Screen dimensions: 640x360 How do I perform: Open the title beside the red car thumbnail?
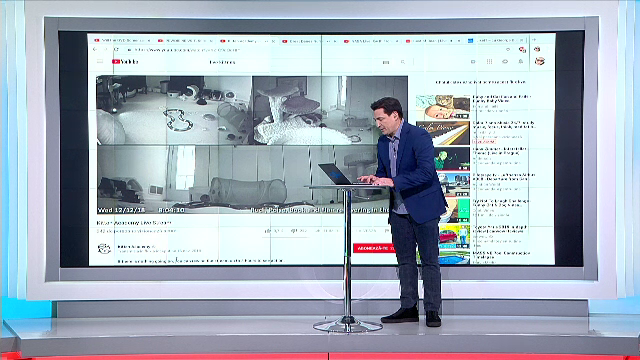(x=500, y=229)
